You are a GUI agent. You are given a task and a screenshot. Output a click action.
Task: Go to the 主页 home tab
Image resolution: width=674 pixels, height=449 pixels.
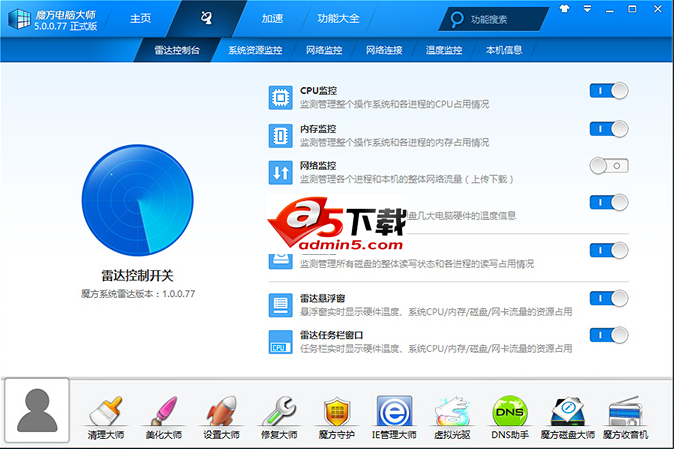pos(141,18)
